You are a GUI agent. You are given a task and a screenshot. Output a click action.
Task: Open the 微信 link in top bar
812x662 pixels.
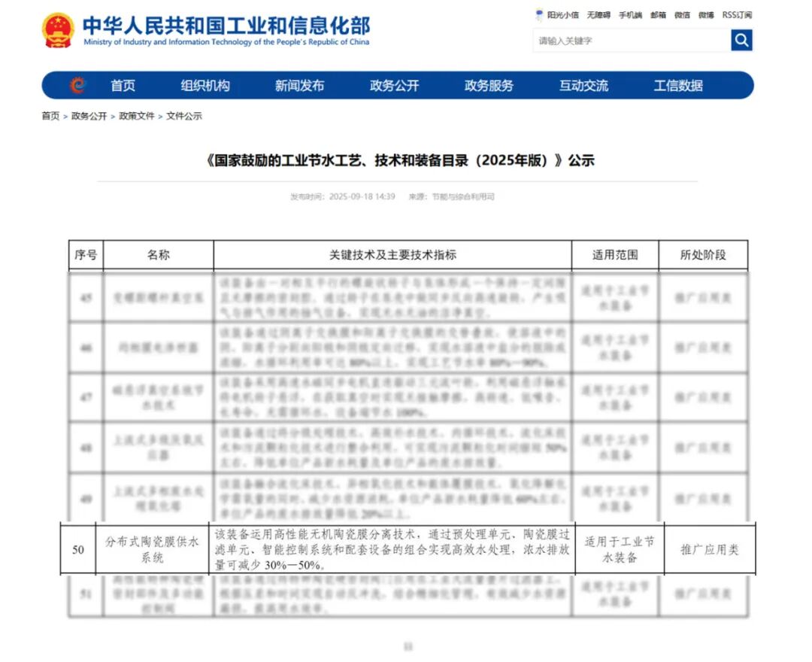[682, 15]
